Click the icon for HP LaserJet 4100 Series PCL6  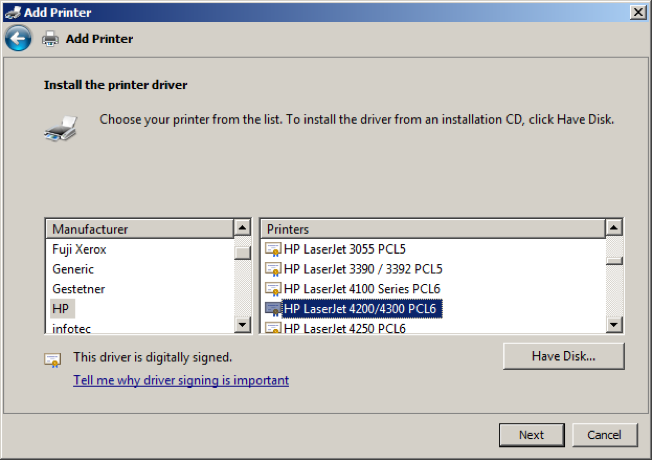point(273,289)
